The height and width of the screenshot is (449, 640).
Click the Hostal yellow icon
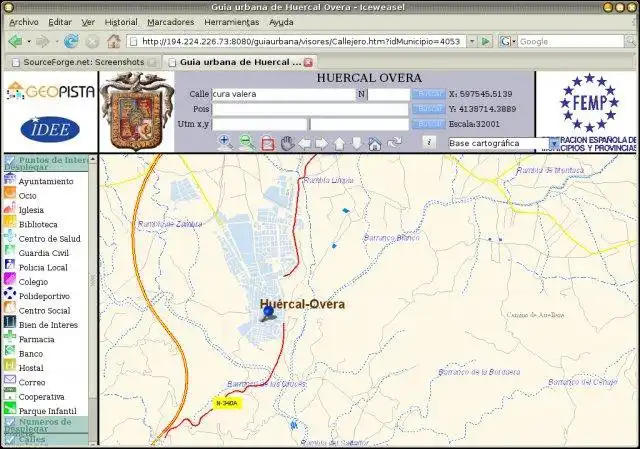pyautogui.click(x=9, y=365)
